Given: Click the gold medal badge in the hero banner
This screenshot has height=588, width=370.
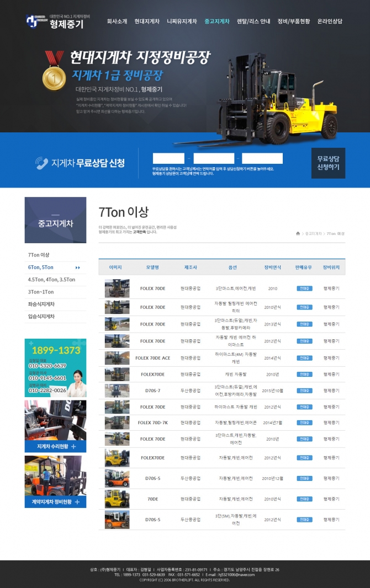Looking at the screenshot, I should (x=54, y=71).
